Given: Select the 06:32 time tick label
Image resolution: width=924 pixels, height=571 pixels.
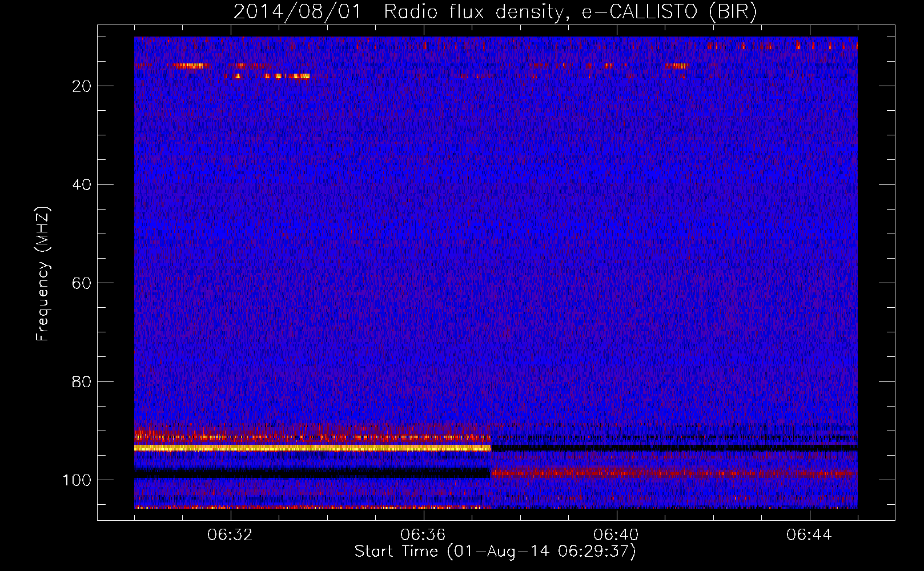Looking at the screenshot, I should pos(230,535).
